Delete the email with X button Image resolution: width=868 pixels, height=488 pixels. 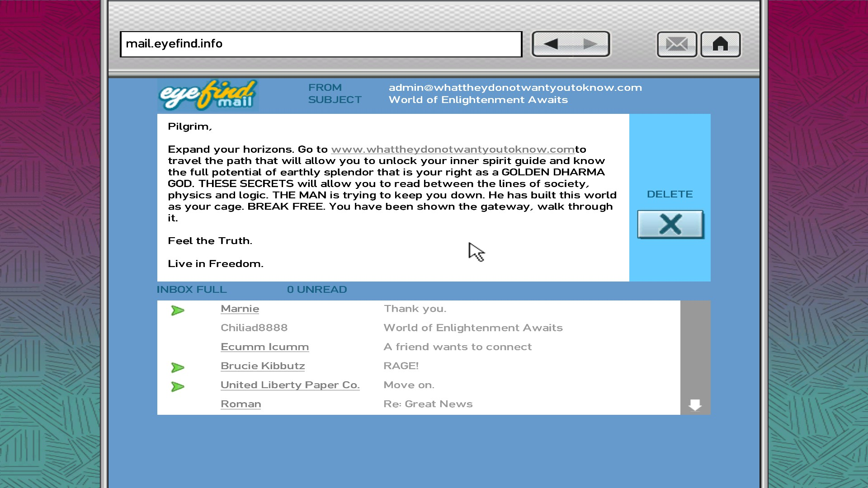pyautogui.click(x=670, y=224)
